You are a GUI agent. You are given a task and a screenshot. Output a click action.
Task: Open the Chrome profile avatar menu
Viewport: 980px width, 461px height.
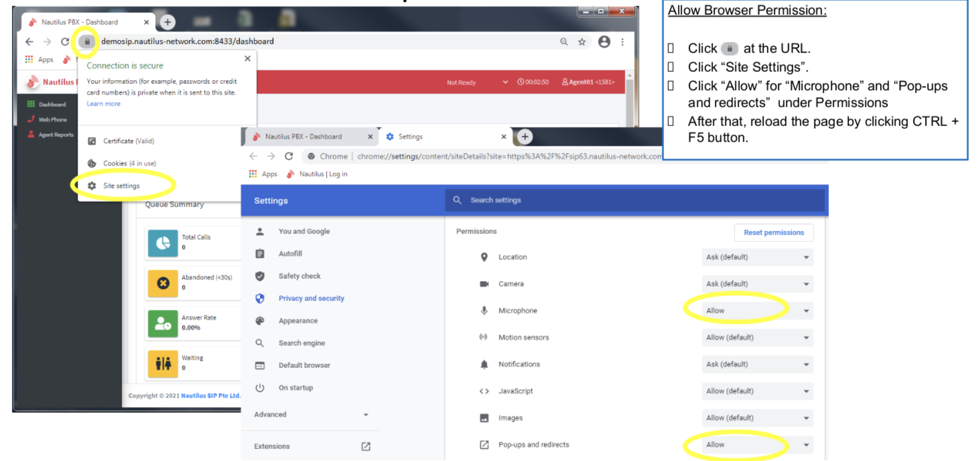604,42
